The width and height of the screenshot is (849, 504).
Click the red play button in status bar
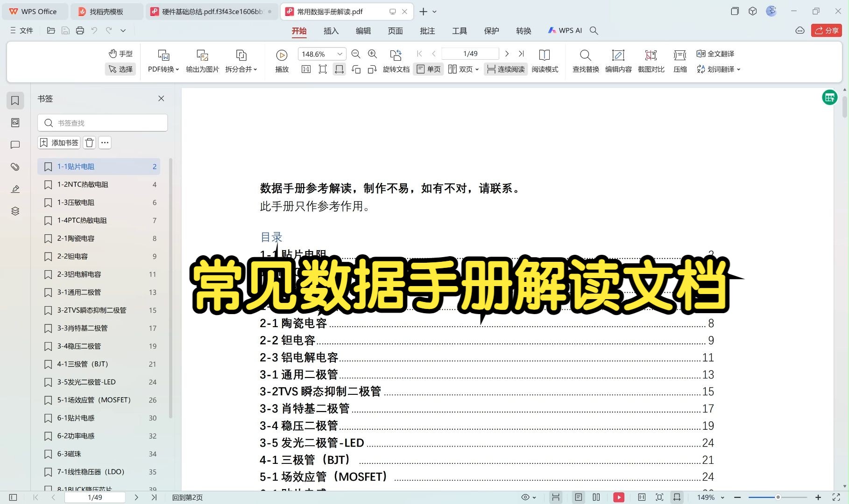(619, 497)
